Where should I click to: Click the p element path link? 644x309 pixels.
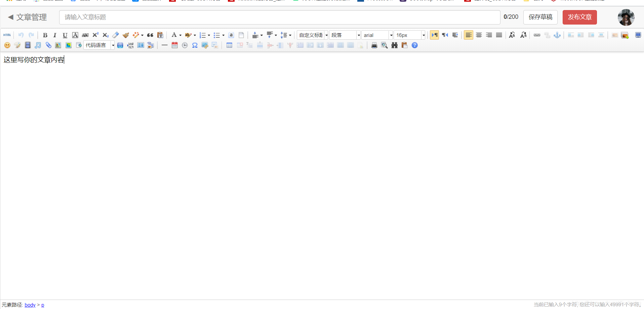(43, 305)
